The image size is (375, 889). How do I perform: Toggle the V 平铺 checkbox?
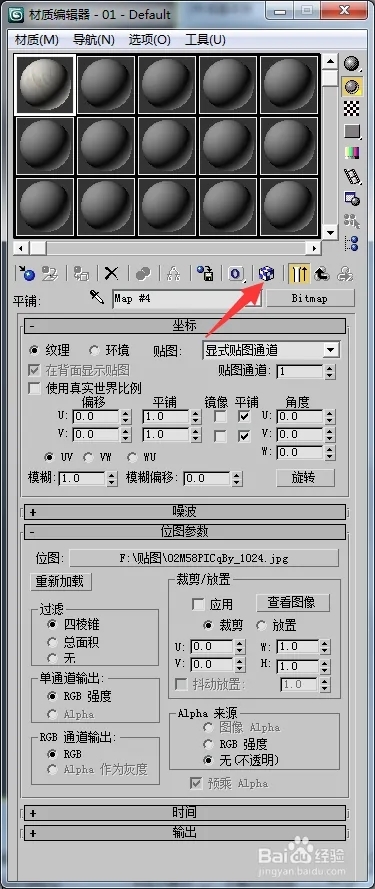[245, 436]
